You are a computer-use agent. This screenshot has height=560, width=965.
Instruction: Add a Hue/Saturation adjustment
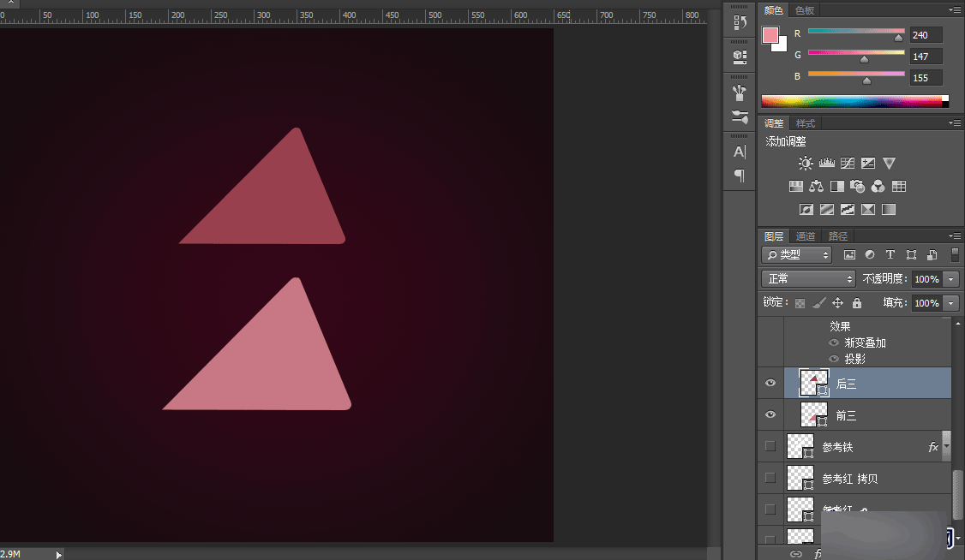pos(796,187)
